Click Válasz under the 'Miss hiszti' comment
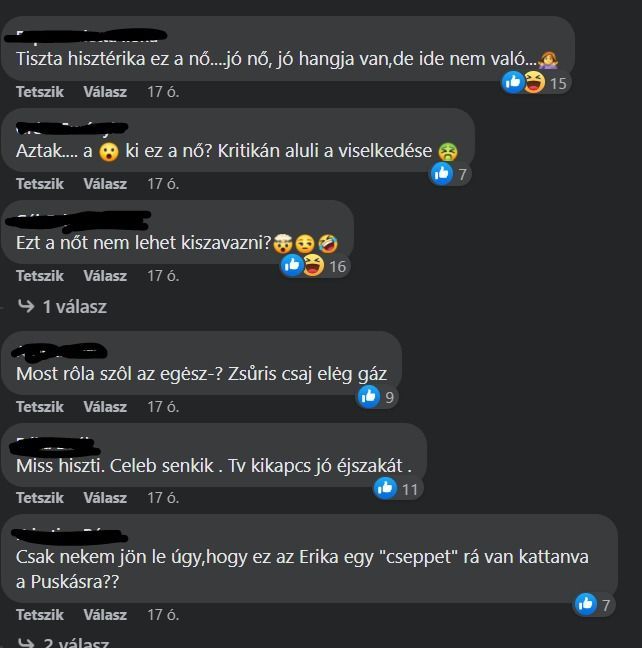Viewport: 642px width, 648px height. [105, 498]
